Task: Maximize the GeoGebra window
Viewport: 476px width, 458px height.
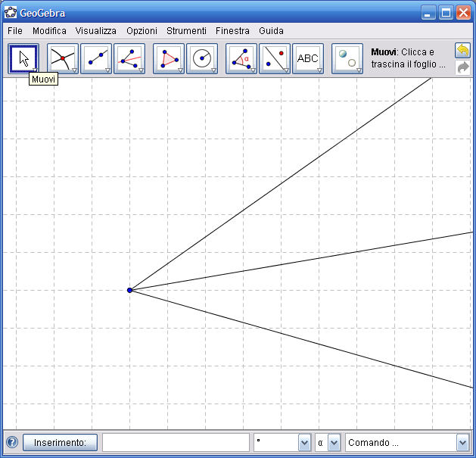Action: [x=446, y=13]
